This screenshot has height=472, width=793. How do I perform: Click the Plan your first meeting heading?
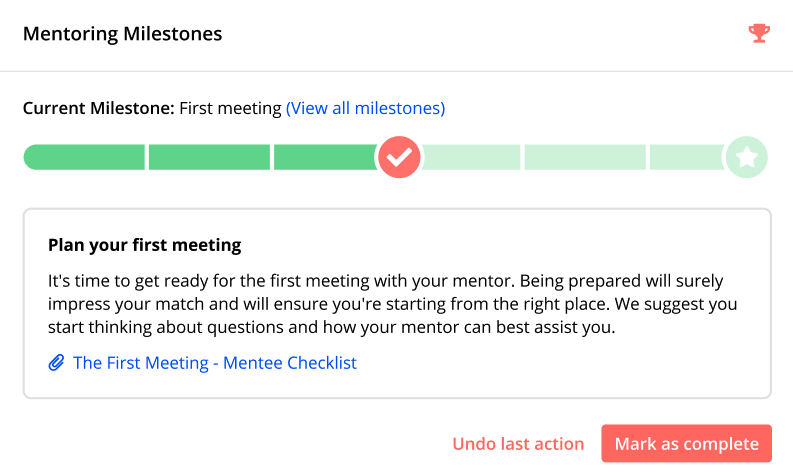[145, 245]
